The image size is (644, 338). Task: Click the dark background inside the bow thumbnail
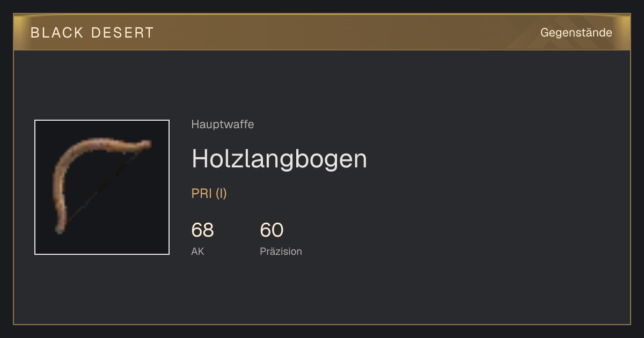click(140, 225)
